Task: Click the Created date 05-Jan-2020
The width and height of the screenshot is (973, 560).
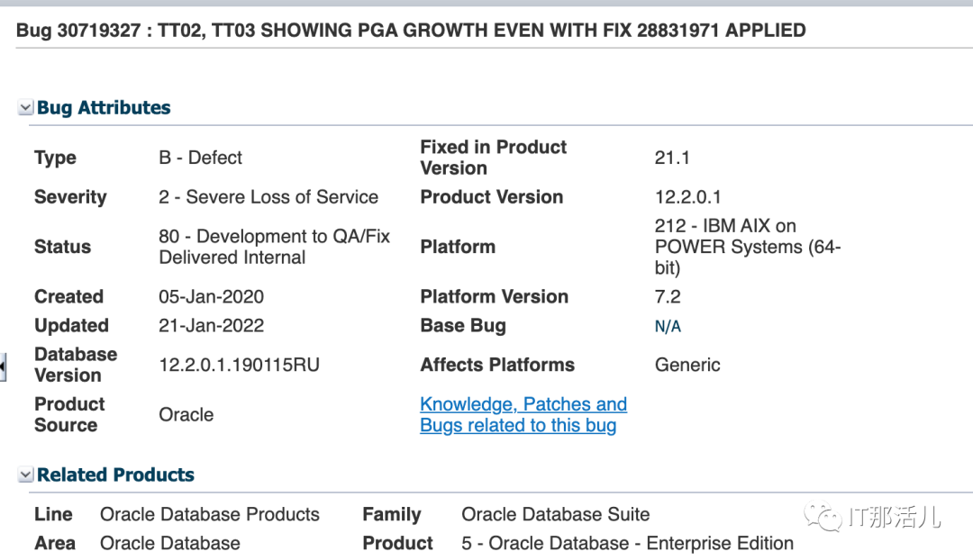Action: pos(211,297)
